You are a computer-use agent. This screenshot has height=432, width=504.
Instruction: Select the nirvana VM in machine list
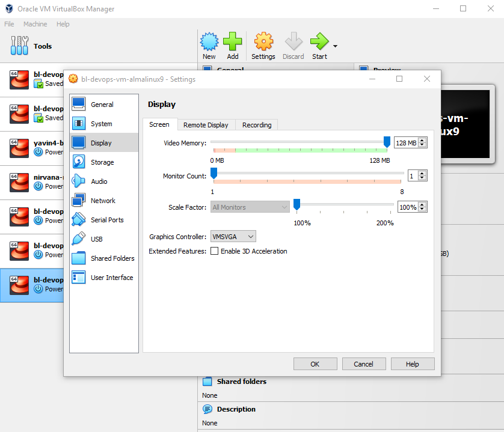pyautogui.click(x=32, y=183)
